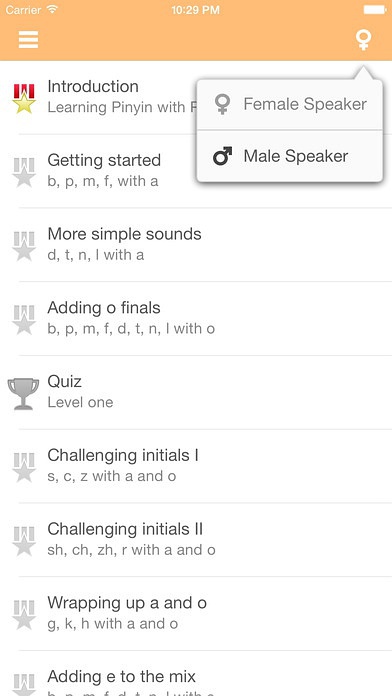Click the Quiz trophy icon
Viewport: 392px width, 696px height.
click(23, 393)
